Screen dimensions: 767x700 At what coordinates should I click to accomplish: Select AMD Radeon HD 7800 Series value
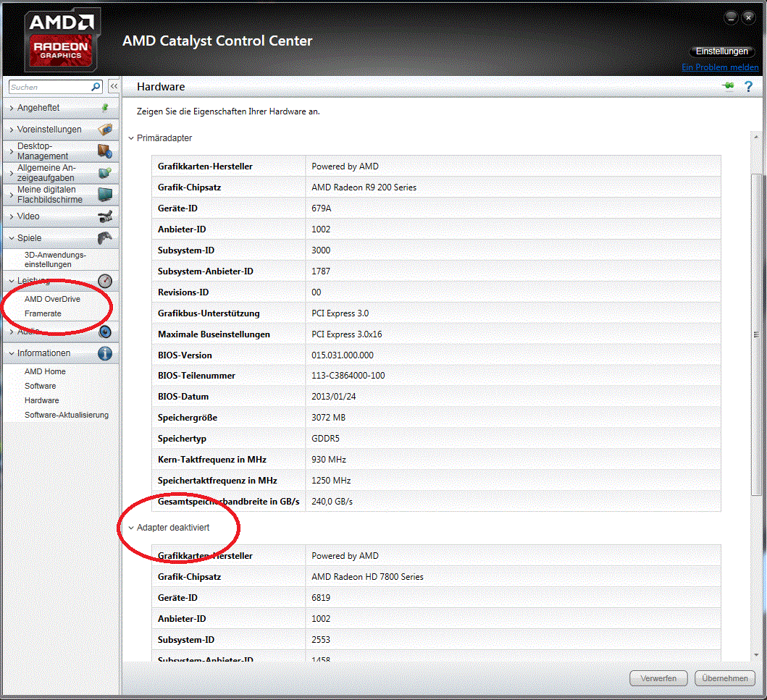(367, 577)
